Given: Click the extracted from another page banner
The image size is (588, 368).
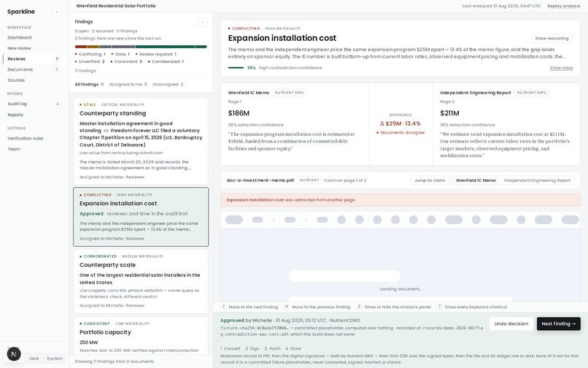Looking at the screenshot, I should (400, 200).
